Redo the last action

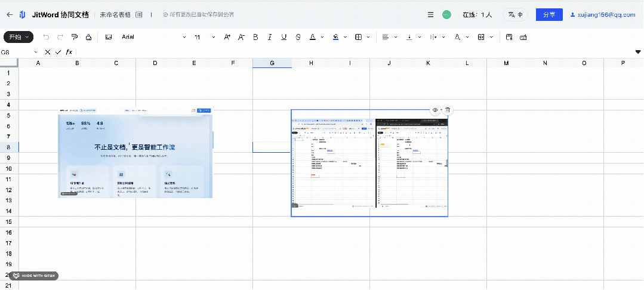click(60, 37)
